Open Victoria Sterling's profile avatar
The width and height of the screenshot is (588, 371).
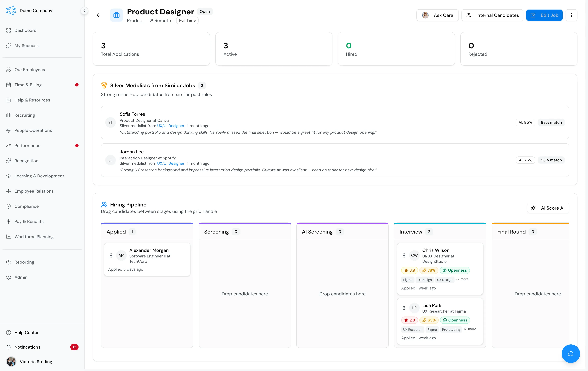11,361
